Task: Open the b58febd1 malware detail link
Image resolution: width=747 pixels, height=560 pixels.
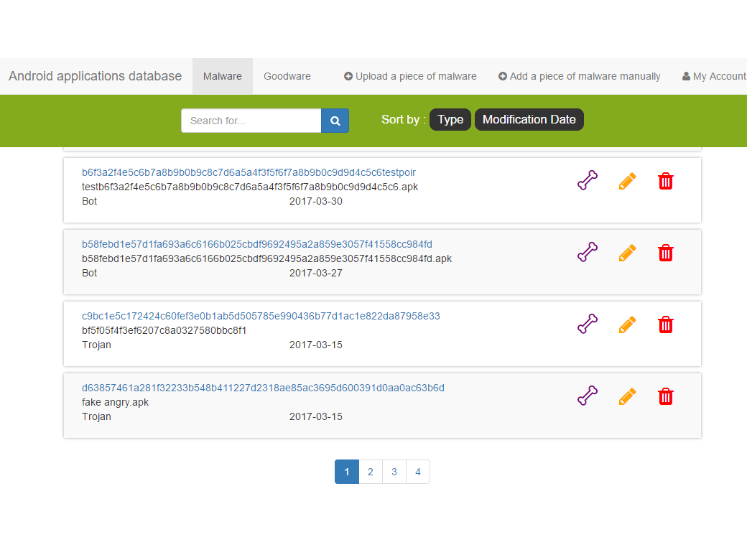Action: pyautogui.click(x=257, y=243)
